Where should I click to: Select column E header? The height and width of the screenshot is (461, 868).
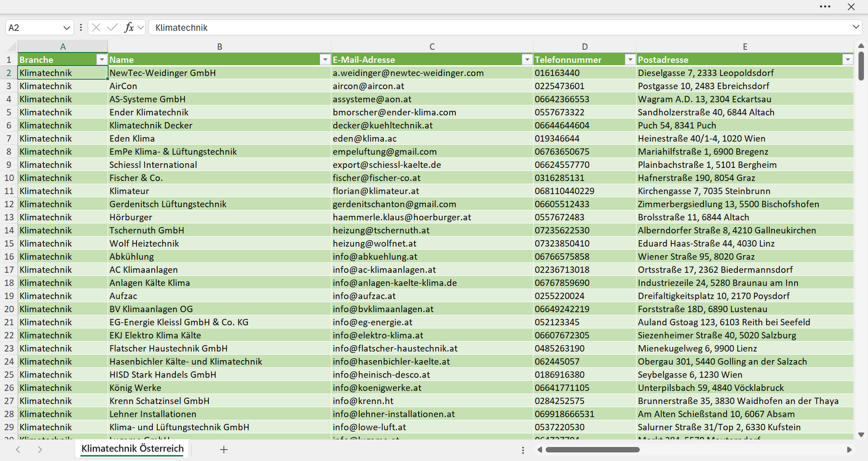tap(745, 47)
